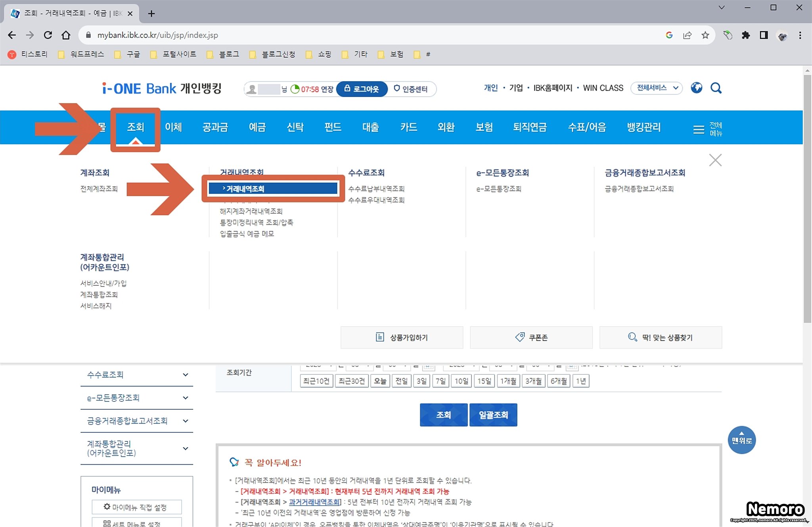812x527 pixels.
Task: Click the 일괄조회 button
Action: 493,415
